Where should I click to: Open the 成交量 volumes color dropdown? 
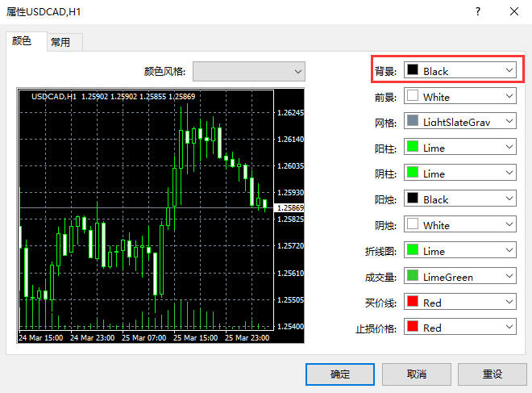pos(459,277)
